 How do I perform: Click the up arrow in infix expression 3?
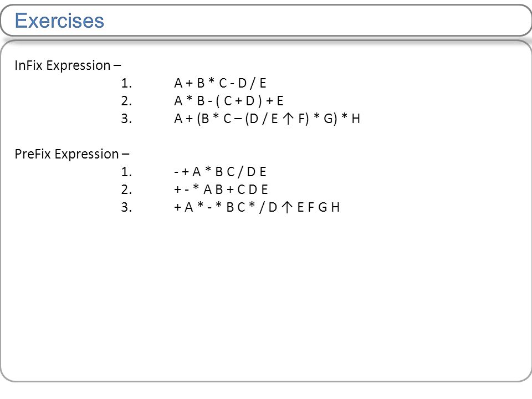[x=288, y=119]
